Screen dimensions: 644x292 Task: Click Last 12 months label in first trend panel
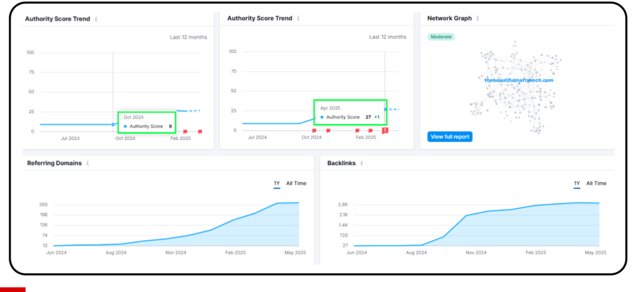coord(189,37)
